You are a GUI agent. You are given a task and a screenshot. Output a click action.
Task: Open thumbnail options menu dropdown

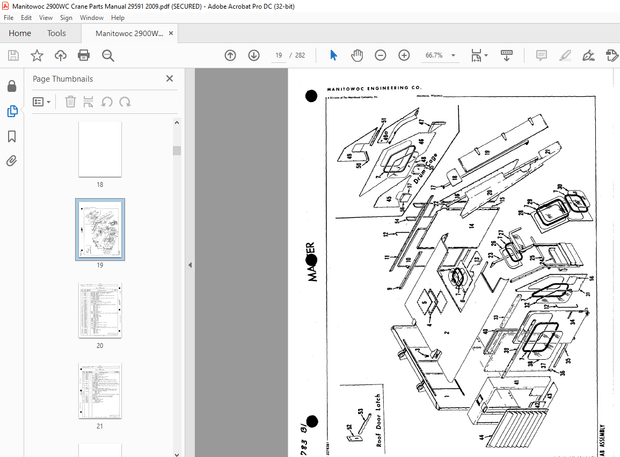click(x=42, y=102)
